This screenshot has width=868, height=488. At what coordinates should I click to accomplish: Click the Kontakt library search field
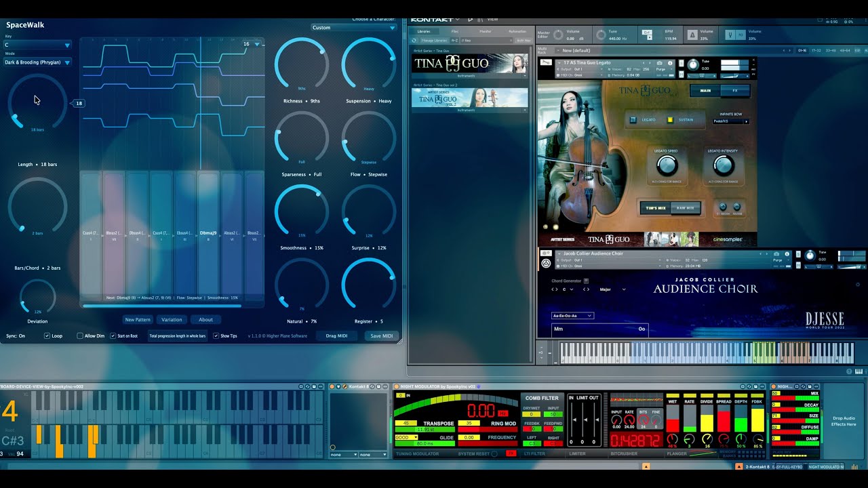tap(487, 41)
